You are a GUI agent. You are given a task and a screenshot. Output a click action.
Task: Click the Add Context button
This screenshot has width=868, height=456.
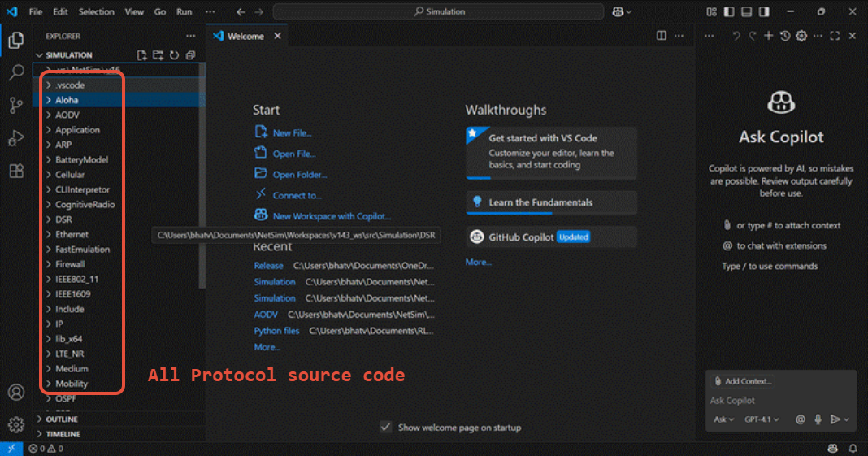pos(744,381)
